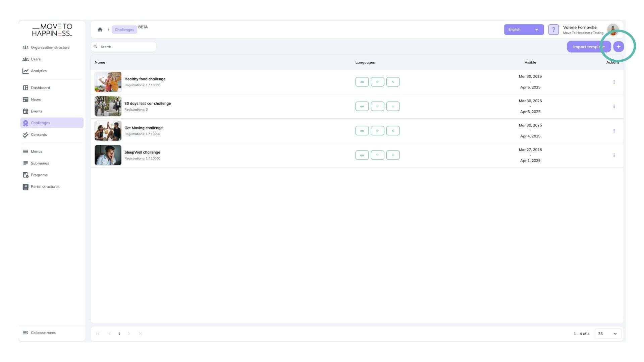Select the Get Moving challenge name

[x=144, y=128]
